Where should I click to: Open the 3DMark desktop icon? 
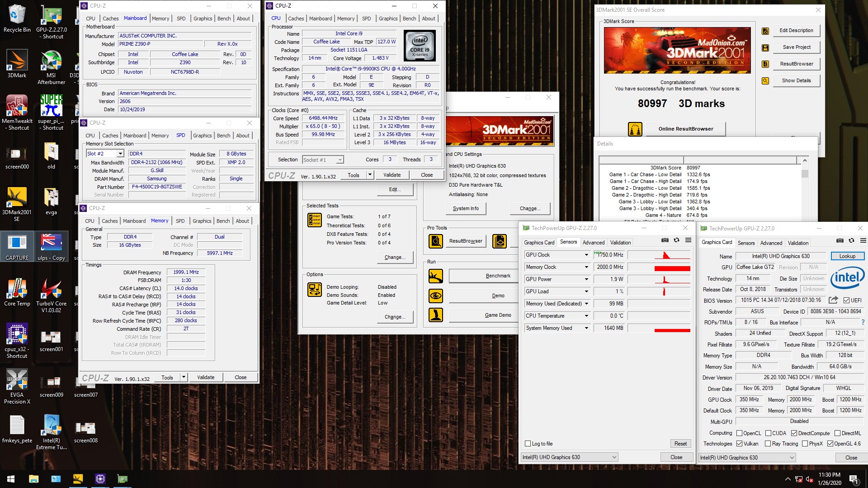17,64
